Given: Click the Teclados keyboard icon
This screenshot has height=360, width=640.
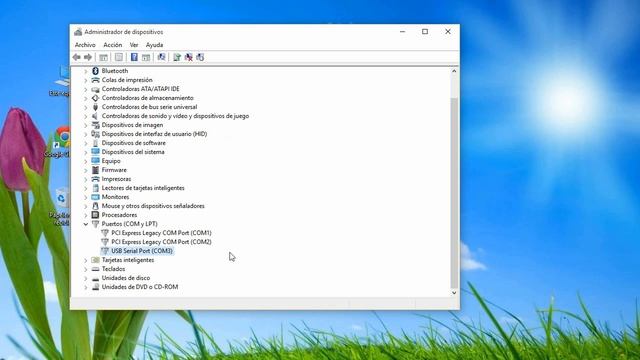Looking at the screenshot, I should pos(95,269).
